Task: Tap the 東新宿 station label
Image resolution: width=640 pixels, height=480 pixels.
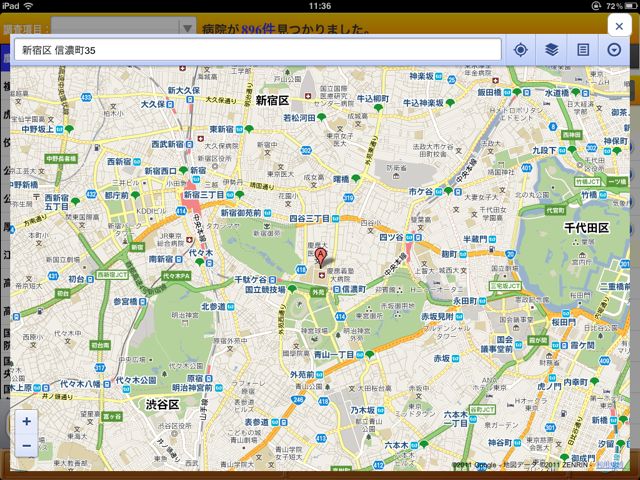Action: coord(222,129)
